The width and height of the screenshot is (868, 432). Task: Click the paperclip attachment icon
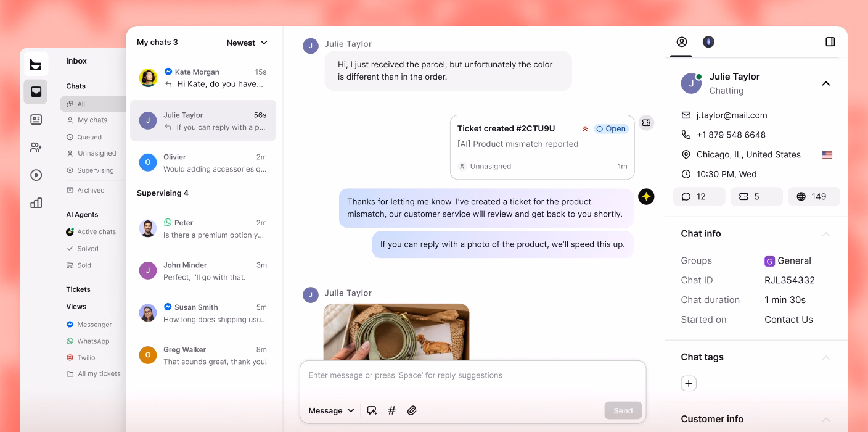(412, 410)
